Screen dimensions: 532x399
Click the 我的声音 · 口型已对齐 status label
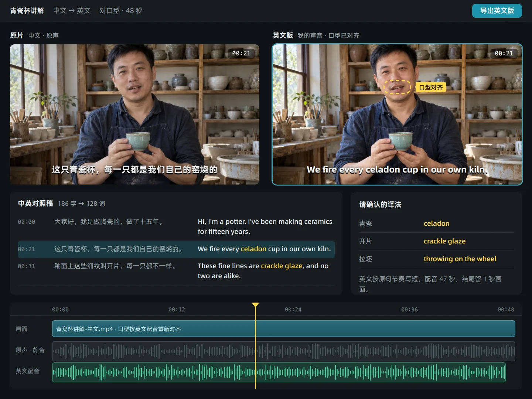328,35
